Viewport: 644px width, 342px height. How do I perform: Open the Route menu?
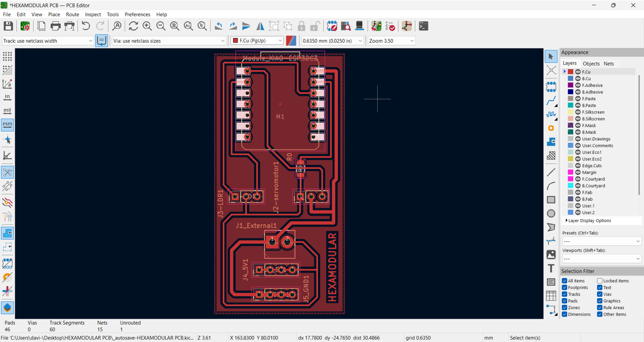tap(73, 15)
